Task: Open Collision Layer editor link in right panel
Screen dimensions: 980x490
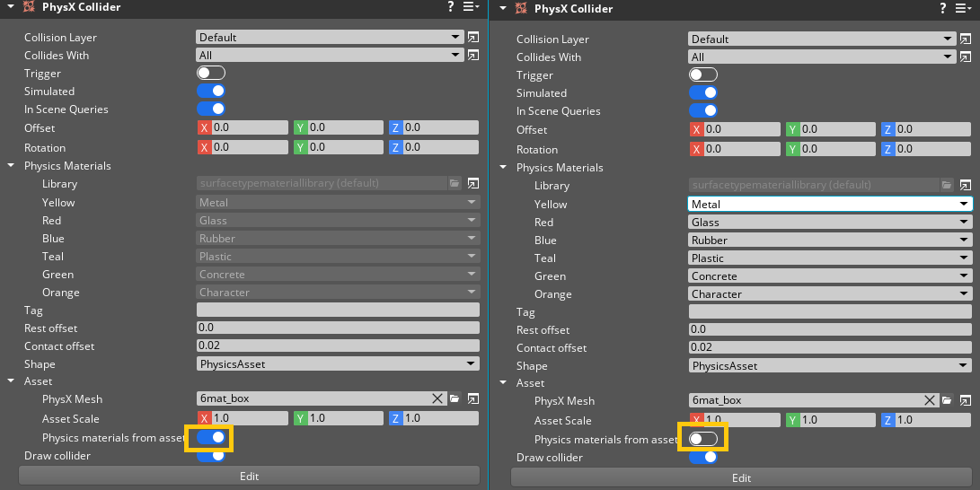Action: pyautogui.click(x=966, y=39)
